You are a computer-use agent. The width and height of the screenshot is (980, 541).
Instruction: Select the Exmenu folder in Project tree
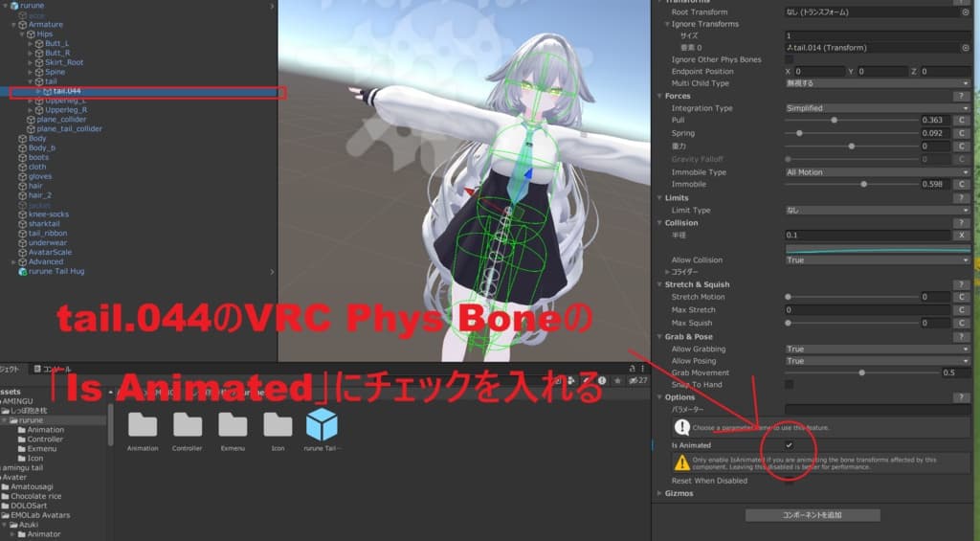pyautogui.click(x=42, y=449)
